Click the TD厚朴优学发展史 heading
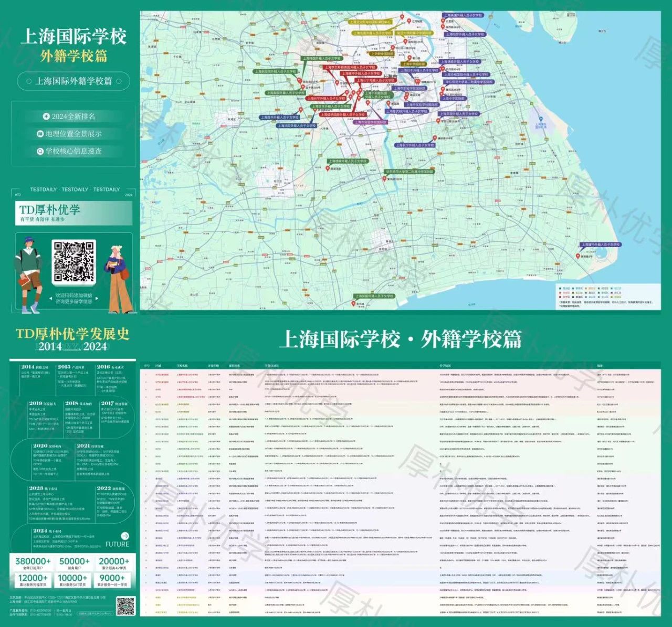The width and height of the screenshot is (672, 627). 72,334
